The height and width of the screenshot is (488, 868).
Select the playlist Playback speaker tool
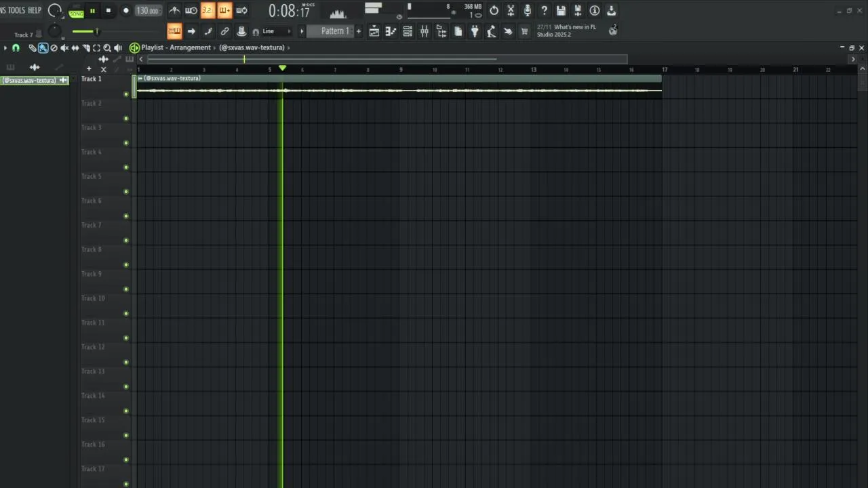click(118, 47)
